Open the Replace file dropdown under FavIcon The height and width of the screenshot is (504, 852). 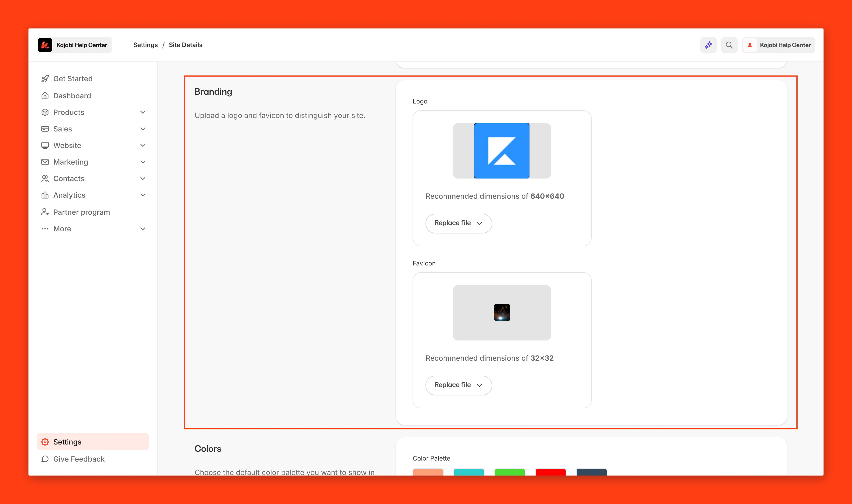pyautogui.click(x=458, y=385)
